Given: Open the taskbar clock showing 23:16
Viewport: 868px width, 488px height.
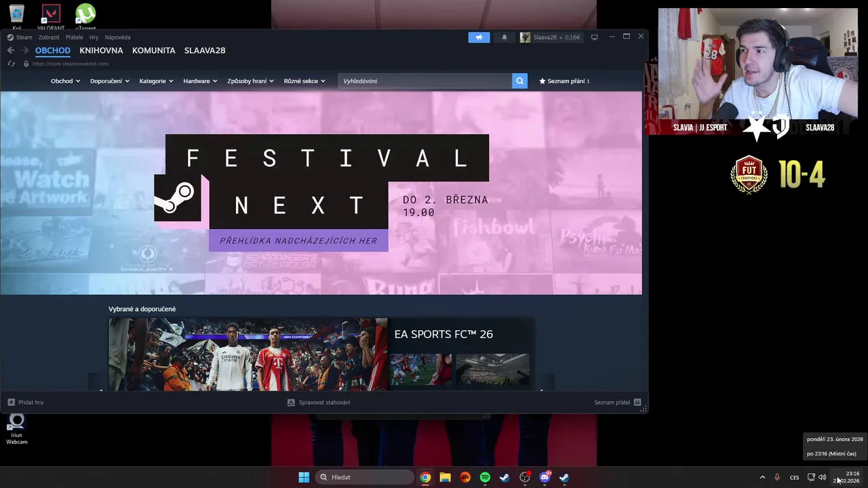Looking at the screenshot, I should click(848, 477).
